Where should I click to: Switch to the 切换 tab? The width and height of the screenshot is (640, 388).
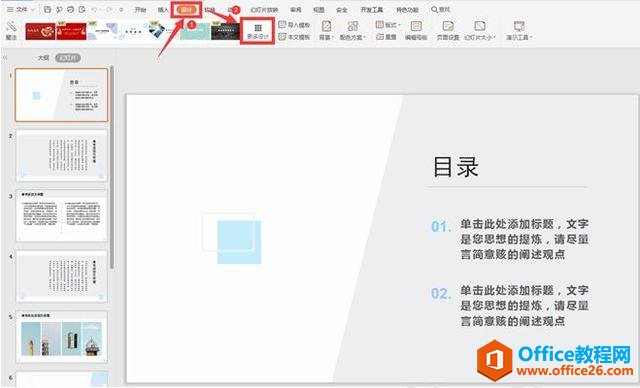pyautogui.click(x=210, y=9)
